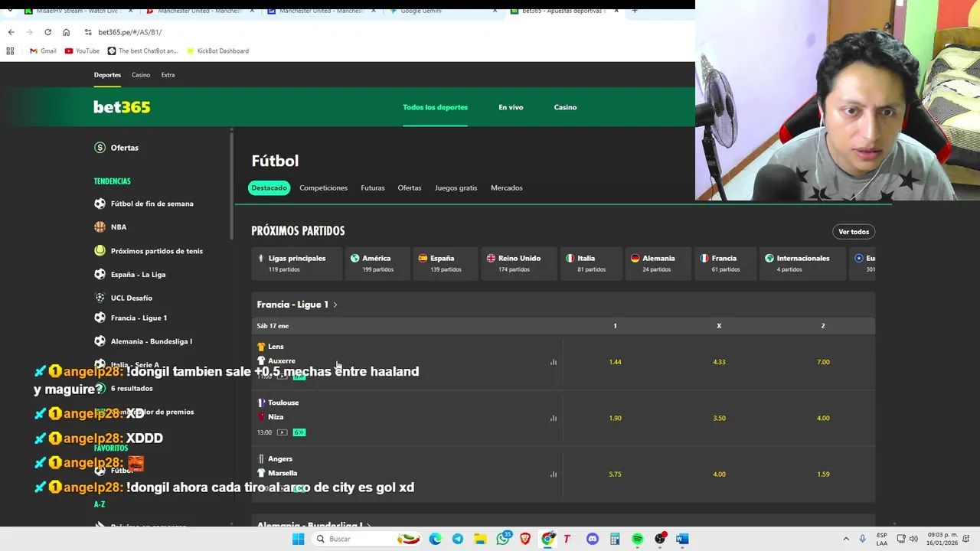Switch to En vivo section
This screenshot has width=980, height=551.
511,107
